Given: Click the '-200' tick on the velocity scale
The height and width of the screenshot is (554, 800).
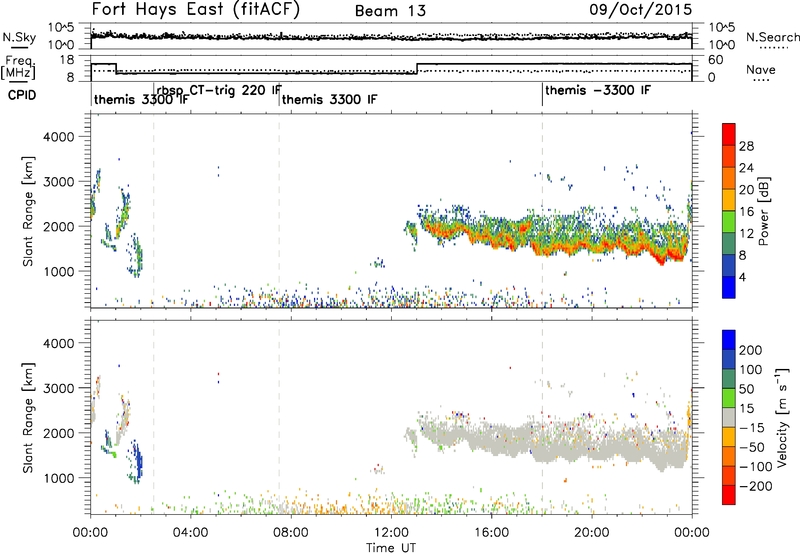Looking at the screenshot, I should pos(755,486).
